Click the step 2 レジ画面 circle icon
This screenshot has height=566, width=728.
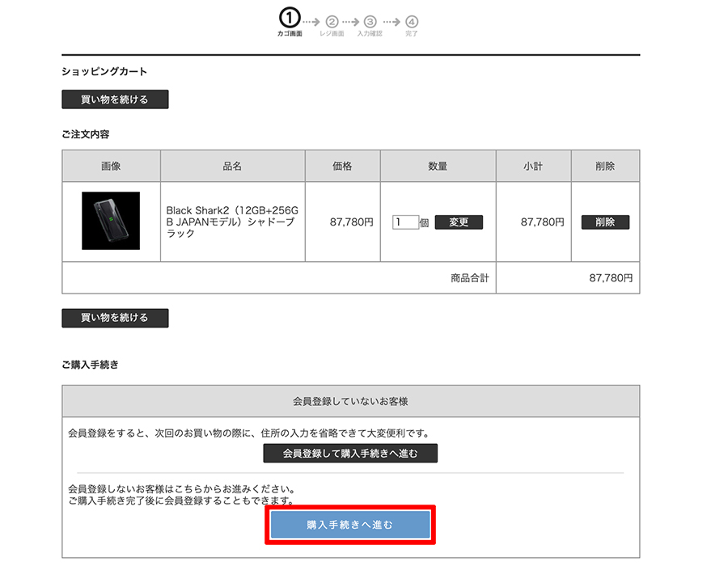coord(332,22)
